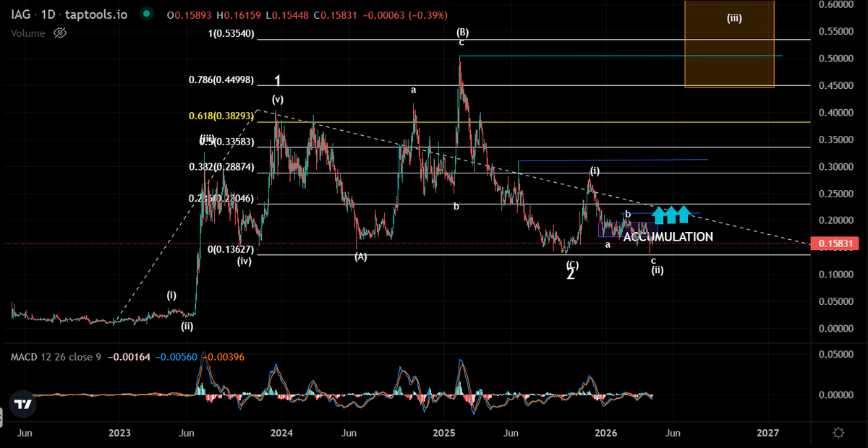Click the 2027 label on time axis
The width and height of the screenshot is (868, 448).
(x=767, y=433)
